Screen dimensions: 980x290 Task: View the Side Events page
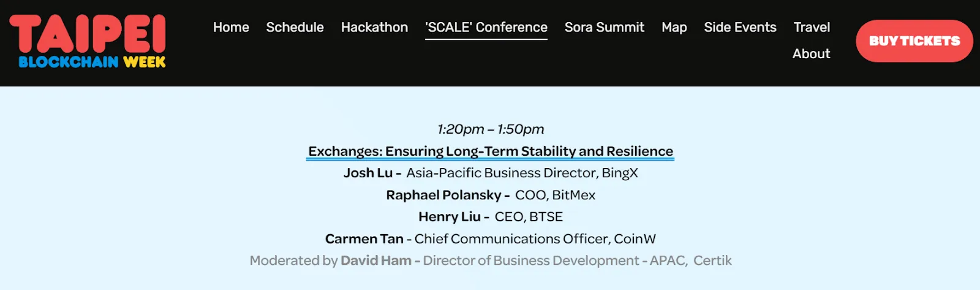pyautogui.click(x=740, y=28)
